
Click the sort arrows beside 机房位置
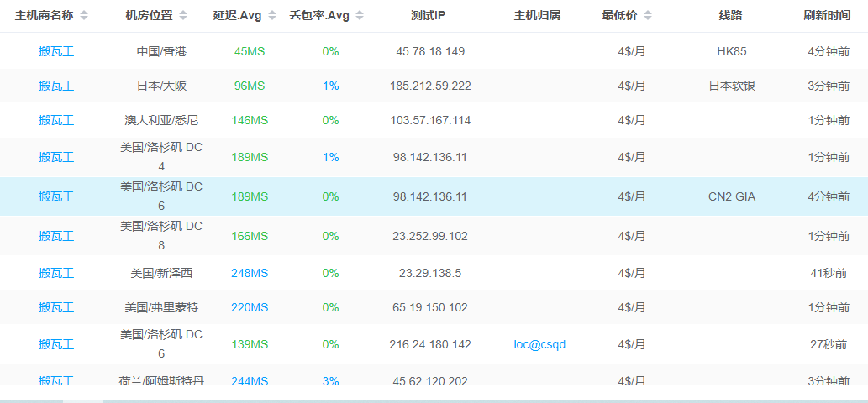coord(183,16)
